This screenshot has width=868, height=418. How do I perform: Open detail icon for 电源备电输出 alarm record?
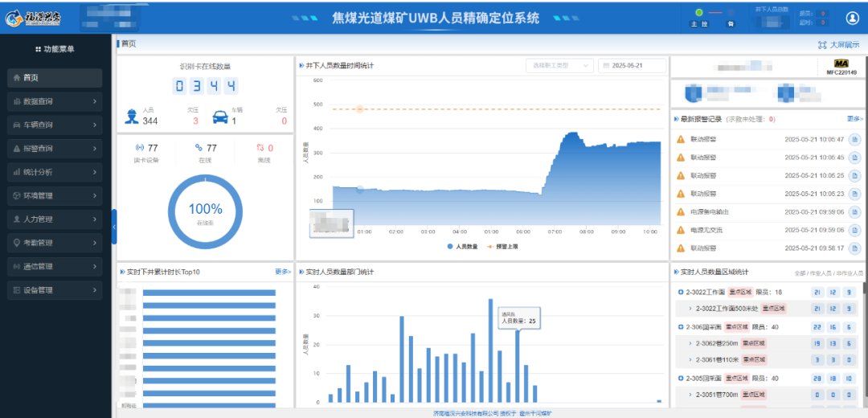854,211
